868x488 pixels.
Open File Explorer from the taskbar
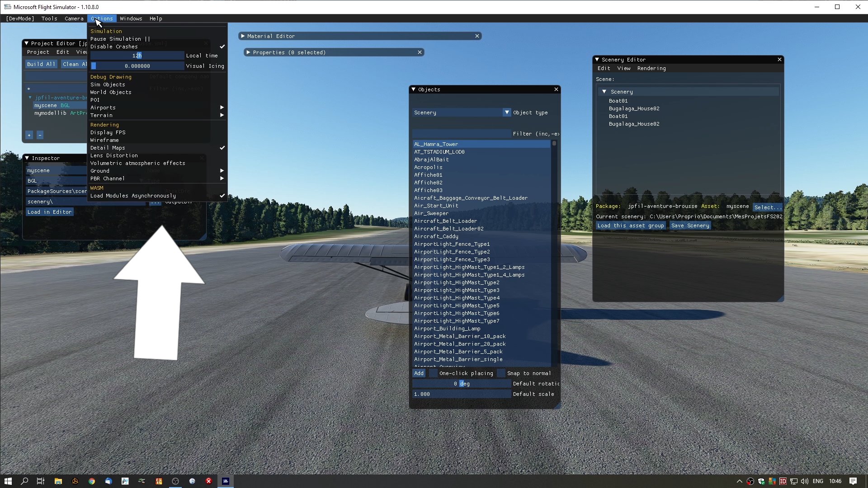click(58, 481)
